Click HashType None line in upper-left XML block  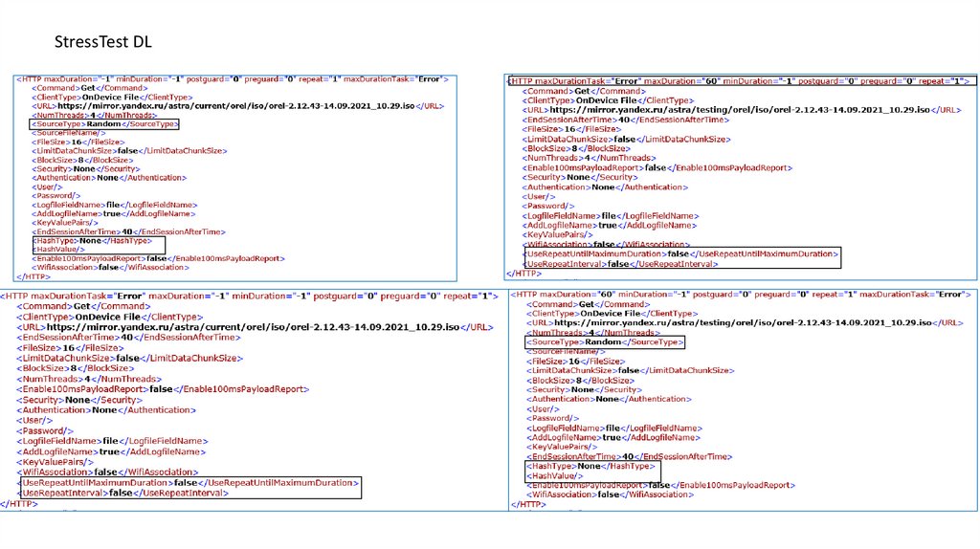pos(93,240)
